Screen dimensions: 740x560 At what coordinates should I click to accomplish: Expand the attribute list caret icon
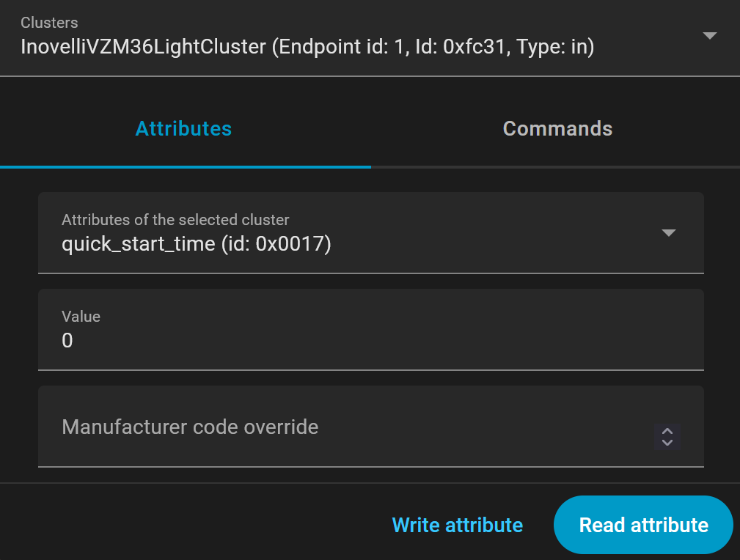pos(668,233)
